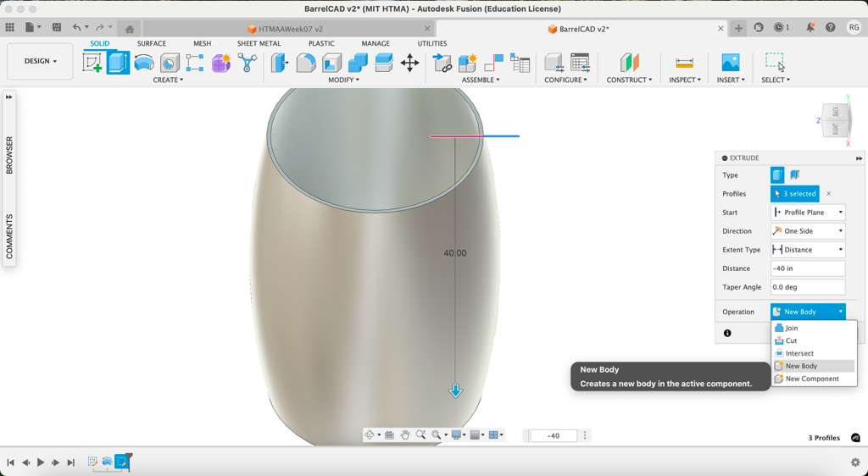The height and width of the screenshot is (476, 868).
Task: Click the Revolve tool icon
Action: point(144,63)
